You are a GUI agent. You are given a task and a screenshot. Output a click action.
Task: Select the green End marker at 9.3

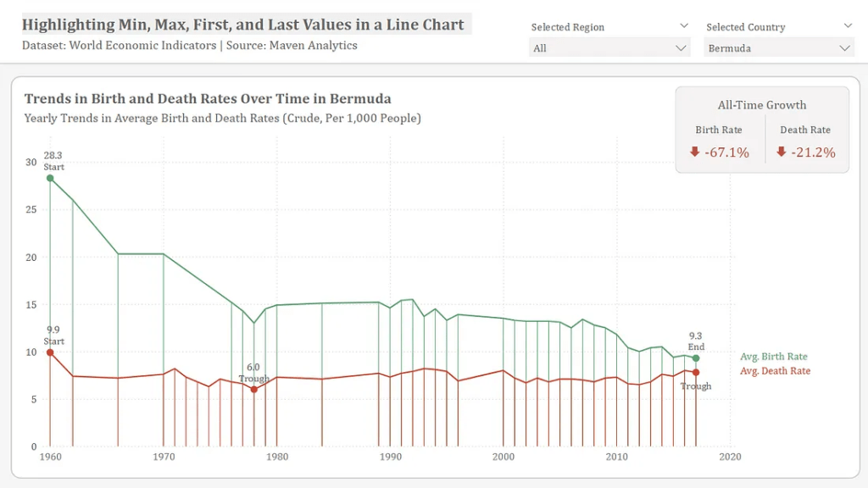tap(696, 358)
